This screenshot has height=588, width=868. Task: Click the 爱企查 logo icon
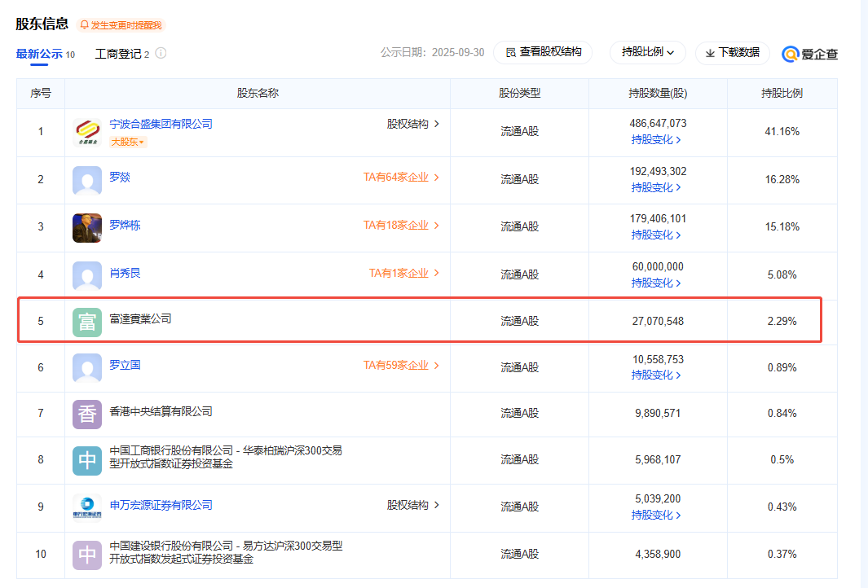pyautogui.click(x=789, y=54)
